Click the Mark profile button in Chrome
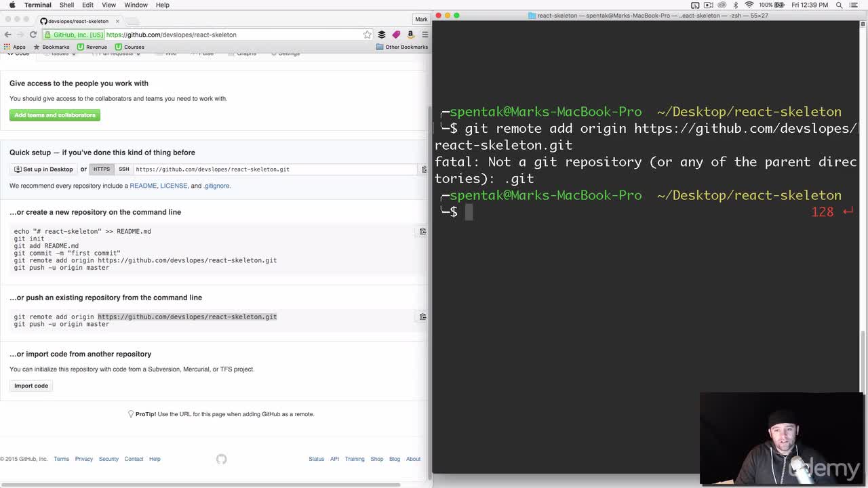 point(421,19)
